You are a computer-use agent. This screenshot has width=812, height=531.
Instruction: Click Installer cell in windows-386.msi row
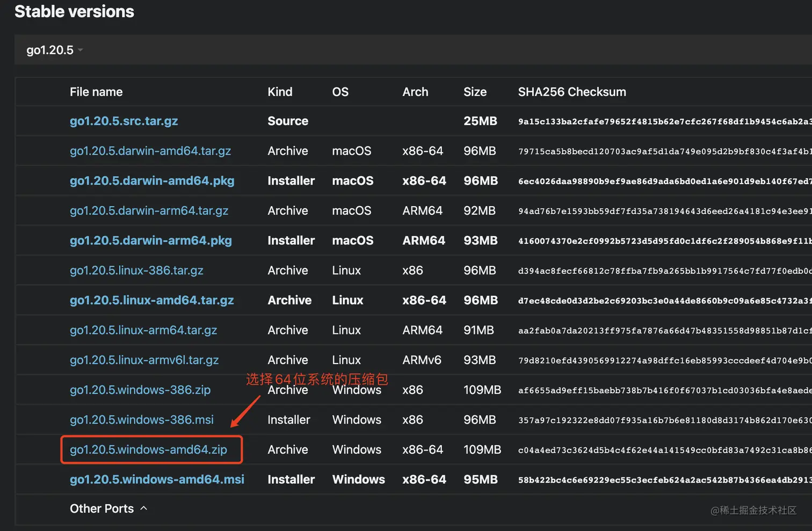click(x=289, y=420)
